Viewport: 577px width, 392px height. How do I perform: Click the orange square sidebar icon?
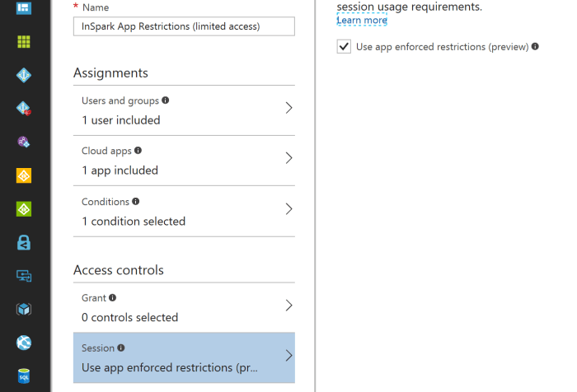(24, 176)
